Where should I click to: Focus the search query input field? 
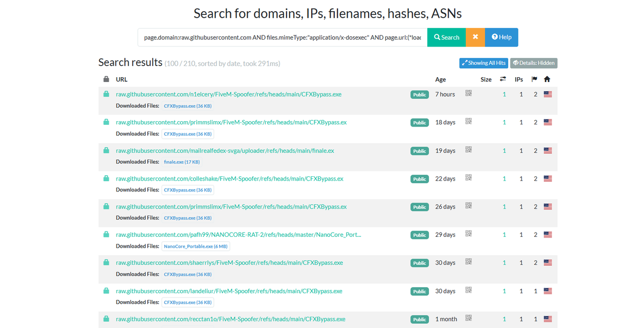click(x=282, y=38)
